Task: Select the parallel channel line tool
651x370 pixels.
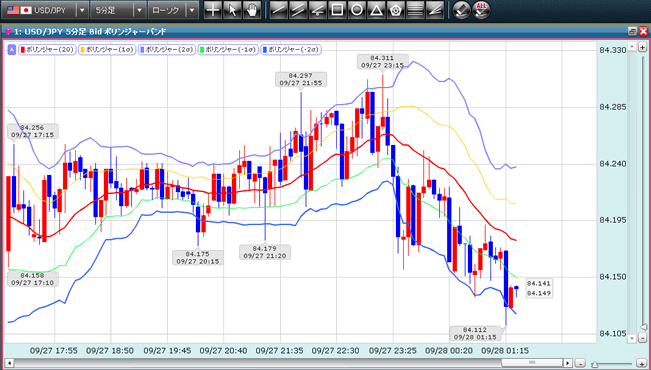Action: click(298, 10)
